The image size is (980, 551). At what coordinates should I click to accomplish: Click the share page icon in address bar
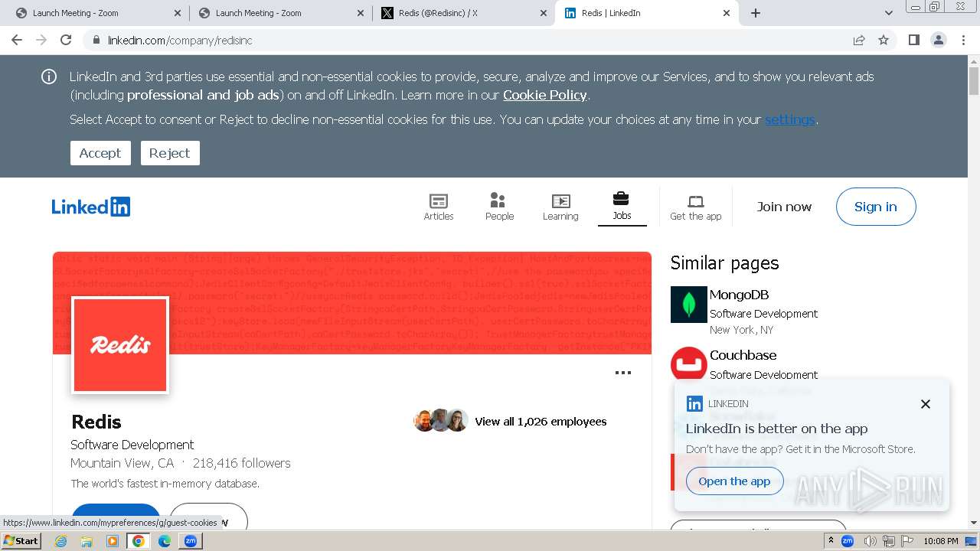coord(859,40)
